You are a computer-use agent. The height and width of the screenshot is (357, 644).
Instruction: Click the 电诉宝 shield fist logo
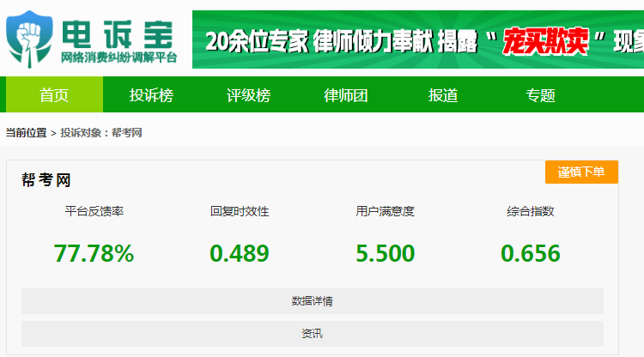tap(29, 39)
